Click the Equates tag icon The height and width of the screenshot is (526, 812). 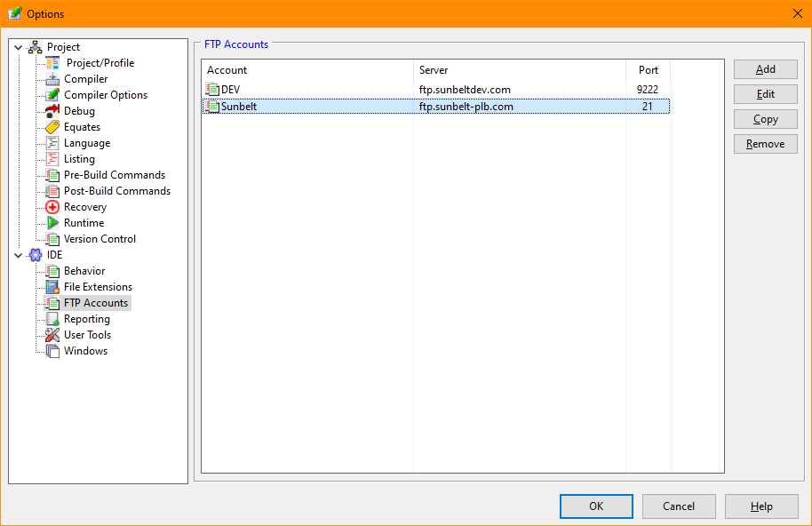(x=52, y=127)
